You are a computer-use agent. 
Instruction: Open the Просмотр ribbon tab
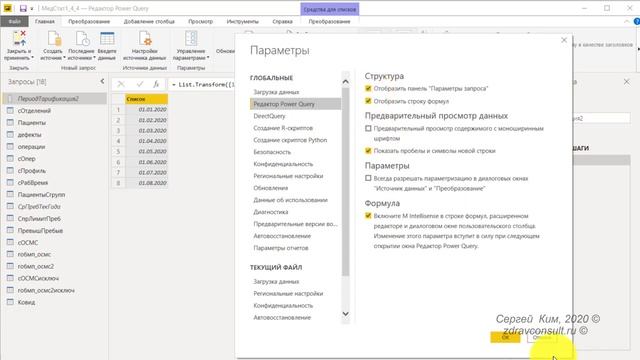[200, 22]
